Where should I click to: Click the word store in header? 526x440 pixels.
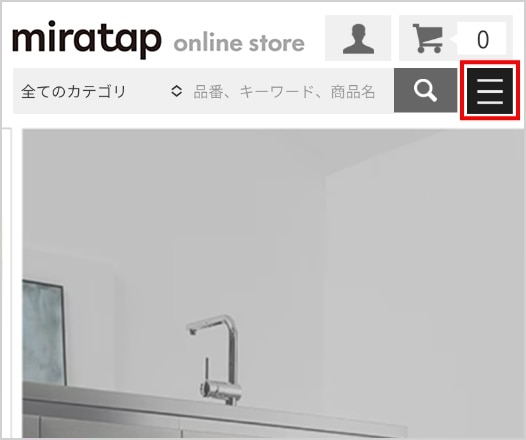coord(276,44)
